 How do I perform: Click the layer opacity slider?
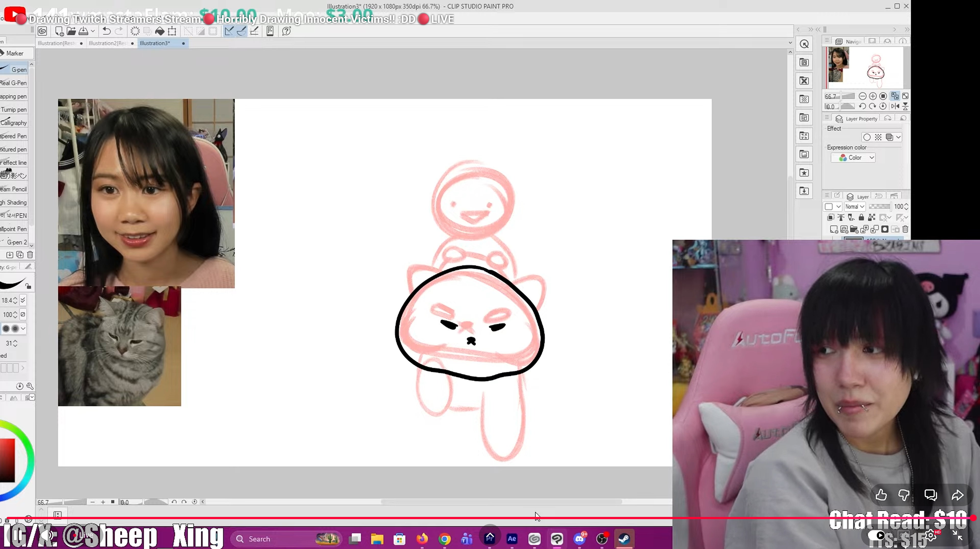[880, 206]
